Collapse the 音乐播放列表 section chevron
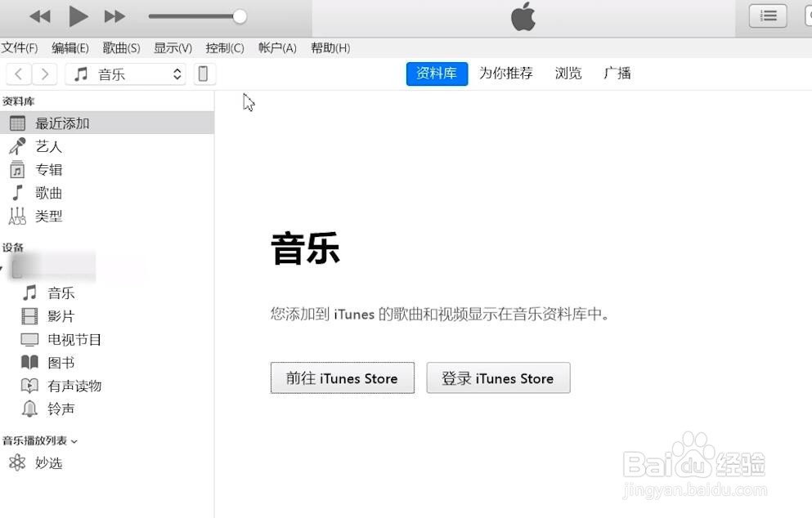The height and width of the screenshot is (518, 812). pos(74,441)
